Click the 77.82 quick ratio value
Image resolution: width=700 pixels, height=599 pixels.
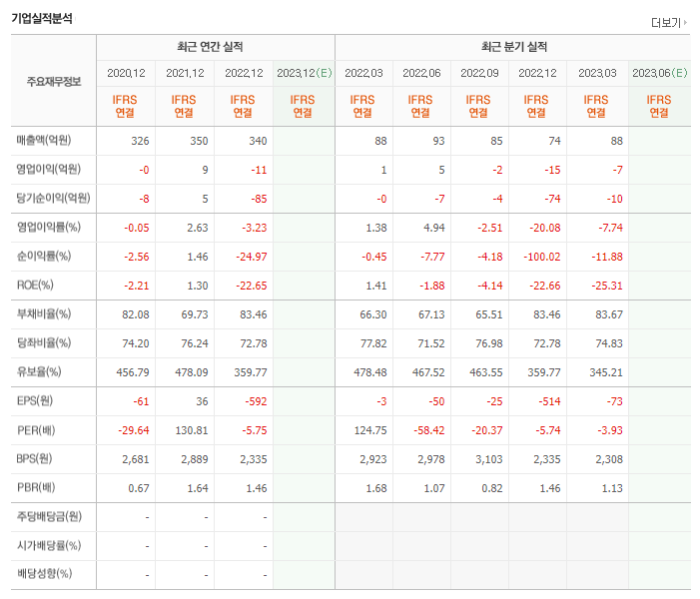click(x=373, y=343)
